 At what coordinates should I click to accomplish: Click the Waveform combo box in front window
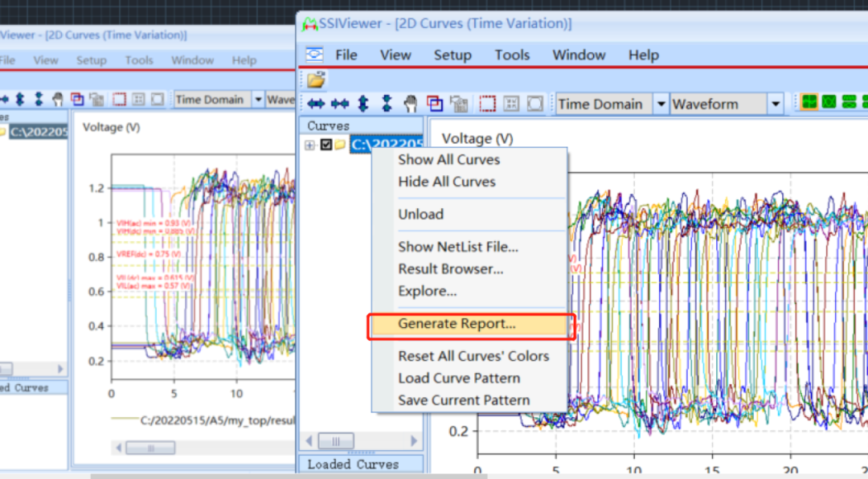(727, 104)
